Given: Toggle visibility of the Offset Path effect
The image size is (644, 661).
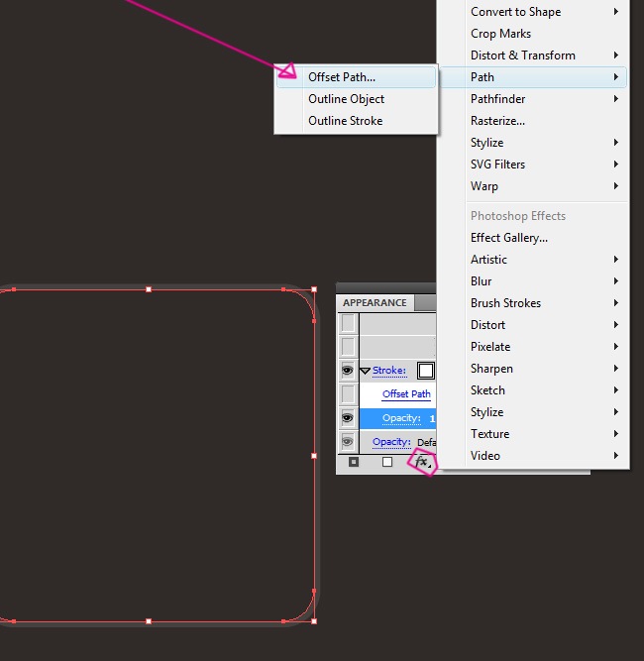Looking at the screenshot, I should tap(348, 394).
